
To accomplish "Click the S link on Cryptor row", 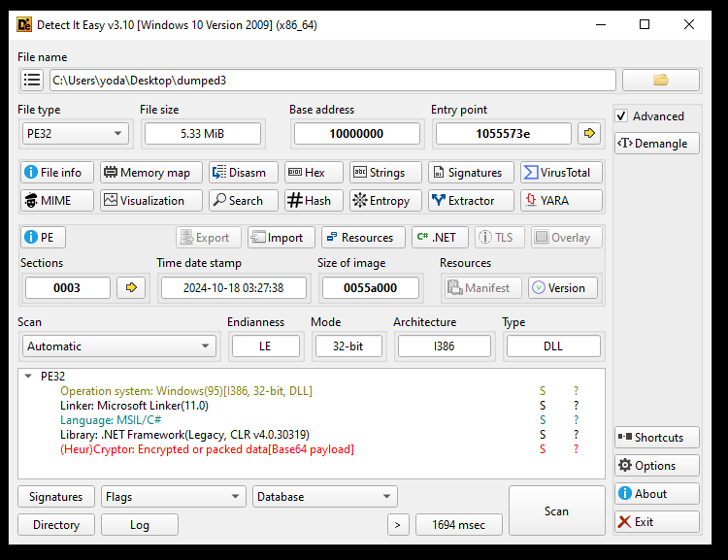I will (x=543, y=449).
